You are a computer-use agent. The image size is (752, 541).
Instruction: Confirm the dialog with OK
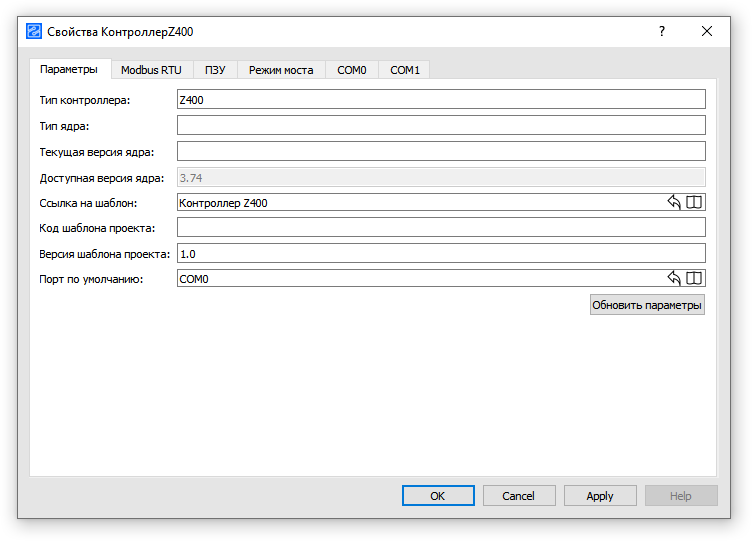(x=438, y=496)
